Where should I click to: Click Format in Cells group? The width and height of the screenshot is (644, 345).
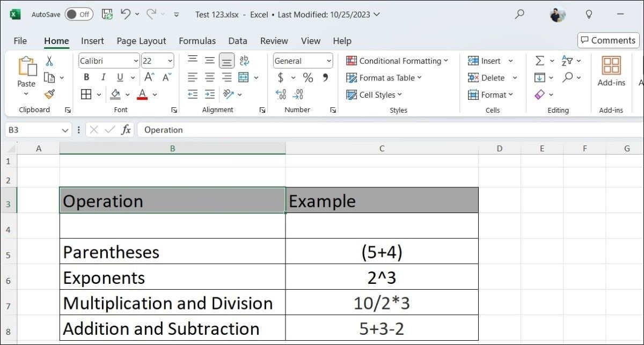point(486,94)
